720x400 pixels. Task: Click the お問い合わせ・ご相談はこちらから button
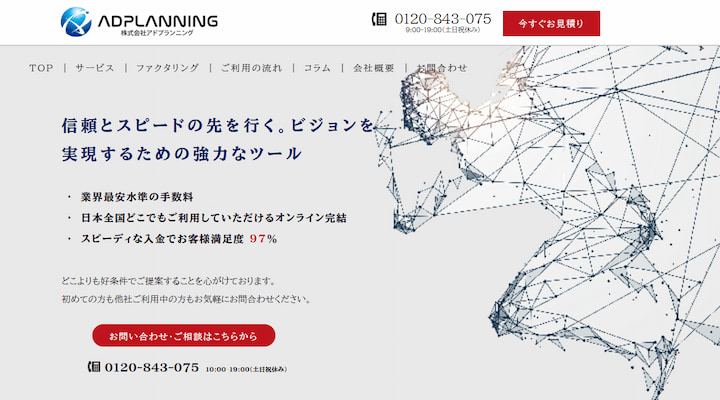pos(183,336)
